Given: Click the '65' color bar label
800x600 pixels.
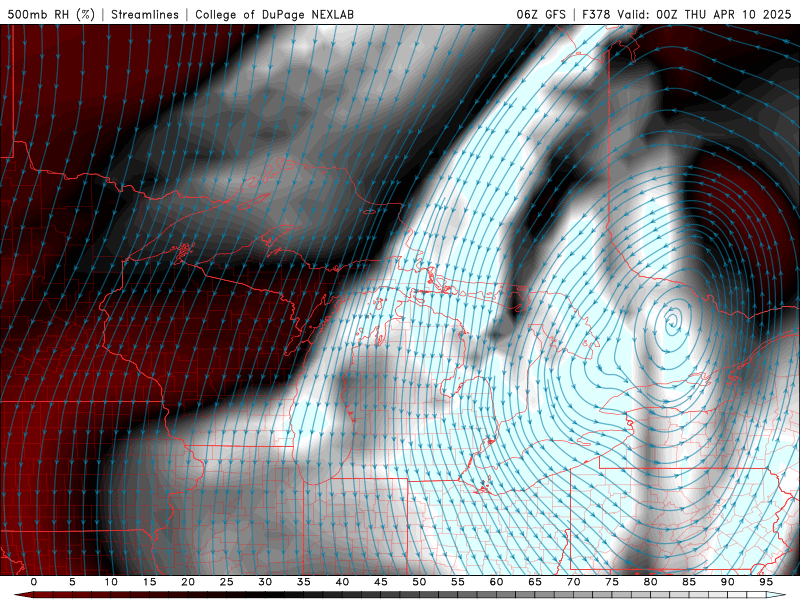Looking at the screenshot, I should point(535,582).
